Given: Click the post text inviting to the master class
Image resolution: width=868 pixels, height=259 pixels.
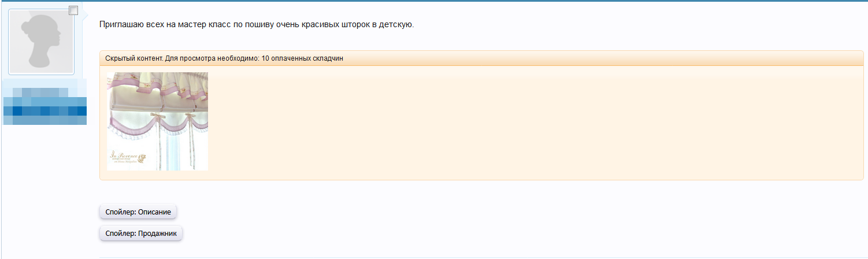Looking at the screenshot, I should 257,25.
